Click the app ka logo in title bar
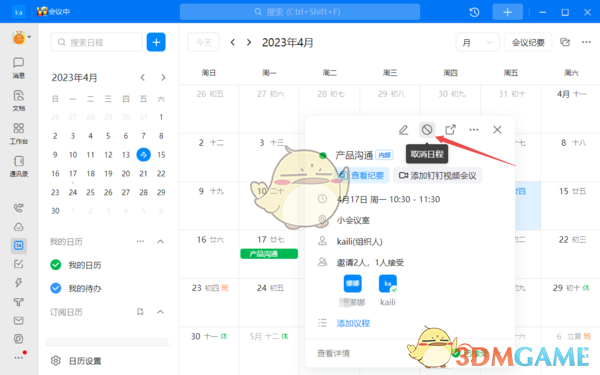600x375 pixels. (18, 12)
